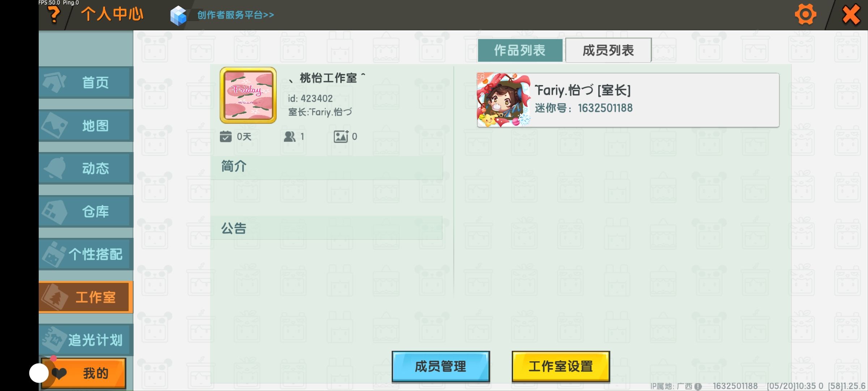This screenshot has height=391, width=868.
Task: Open the 成员管理 blue button
Action: (x=441, y=366)
